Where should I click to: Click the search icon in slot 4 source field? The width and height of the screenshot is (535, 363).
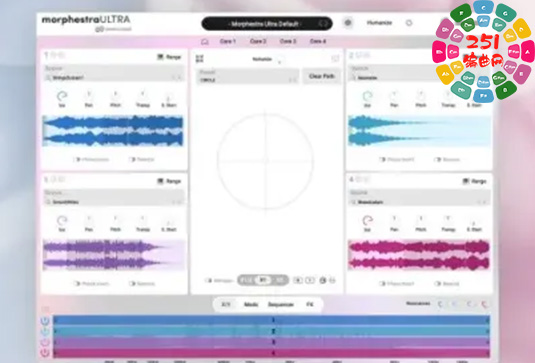(354, 202)
